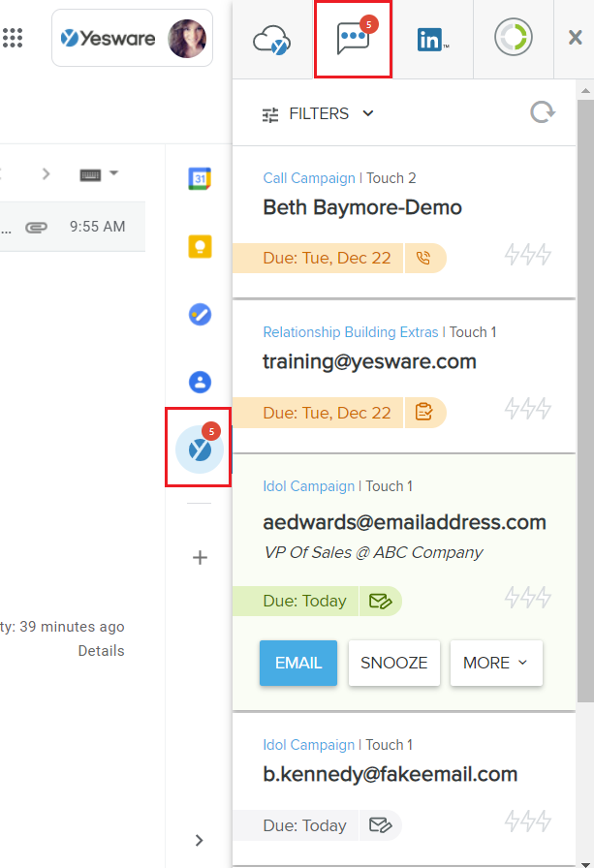Click the Yesware side panel icon
This screenshot has height=868, width=594.
(x=200, y=449)
